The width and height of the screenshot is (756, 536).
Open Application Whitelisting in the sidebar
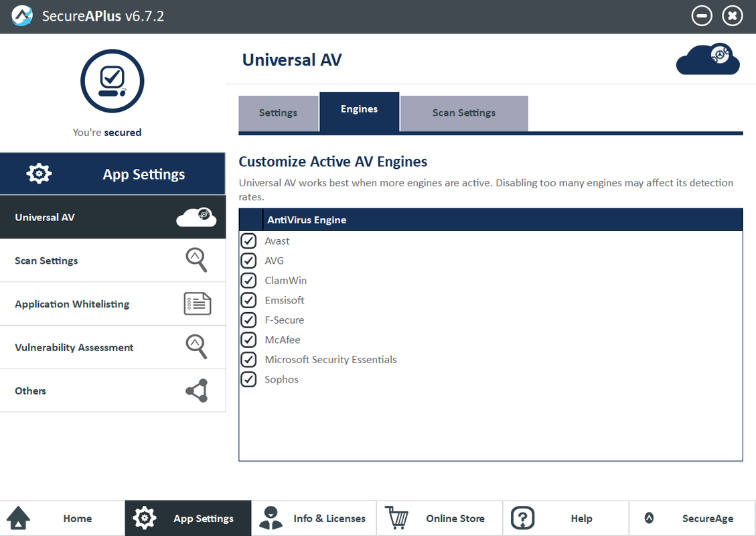click(112, 304)
